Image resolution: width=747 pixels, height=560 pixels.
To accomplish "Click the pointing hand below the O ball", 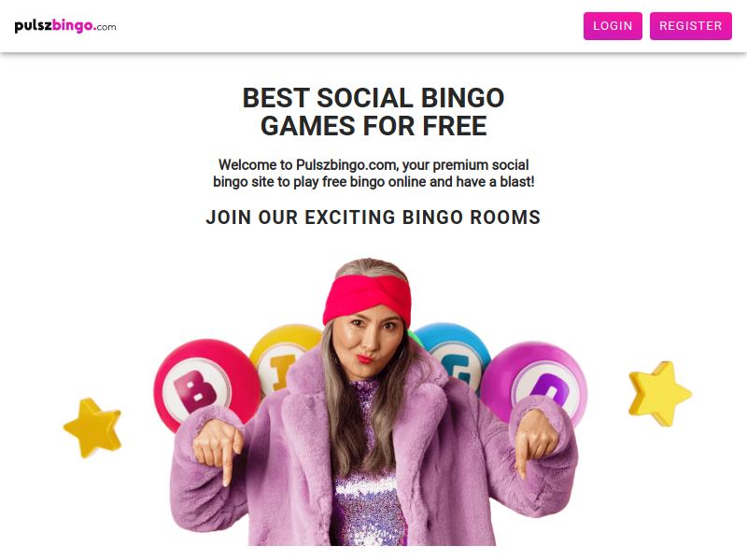I will 536,443.
